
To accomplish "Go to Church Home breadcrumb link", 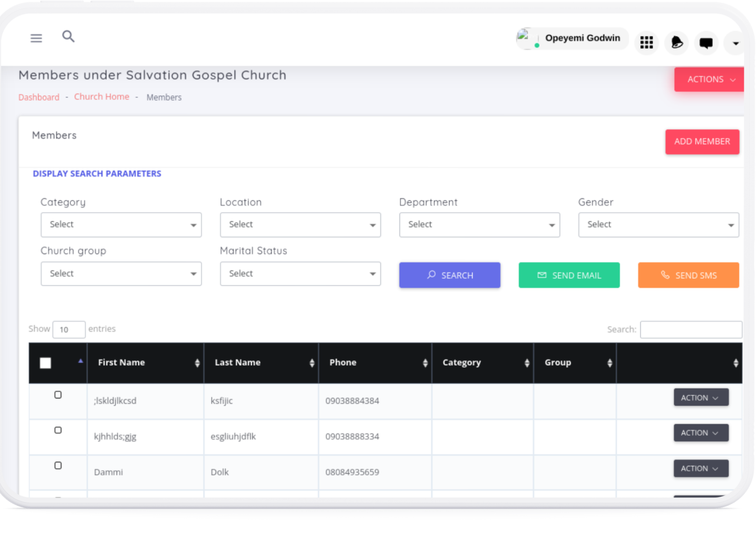I will click(102, 97).
